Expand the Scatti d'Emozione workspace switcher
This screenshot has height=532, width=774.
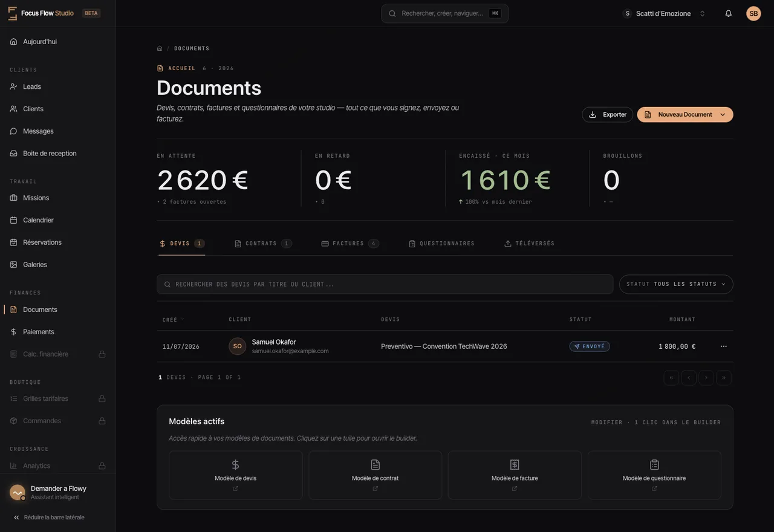(664, 13)
